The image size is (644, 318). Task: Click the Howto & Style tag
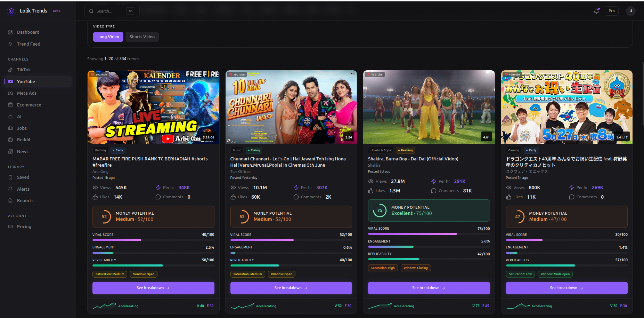pyautogui.click(x=381, y=150)
